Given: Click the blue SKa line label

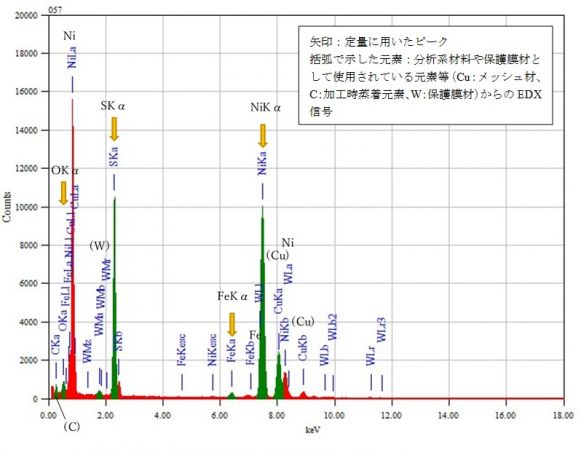Looking at the screenshot, I should pyautogui.click(x=113, y=156).
